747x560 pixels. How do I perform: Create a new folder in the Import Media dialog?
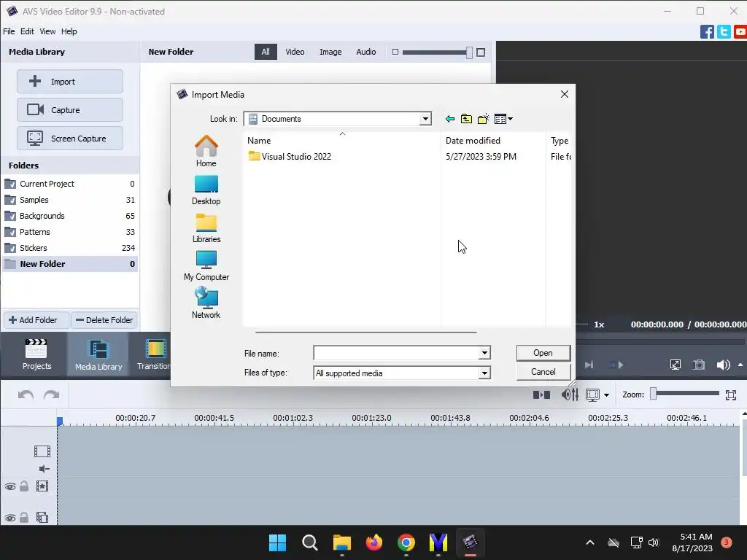coord(483,119)
